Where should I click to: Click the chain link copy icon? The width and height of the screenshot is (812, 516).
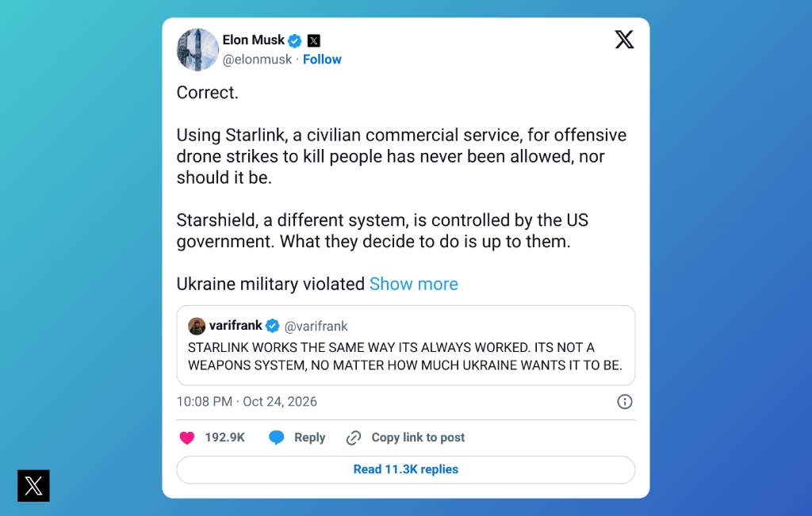[354, 438]
